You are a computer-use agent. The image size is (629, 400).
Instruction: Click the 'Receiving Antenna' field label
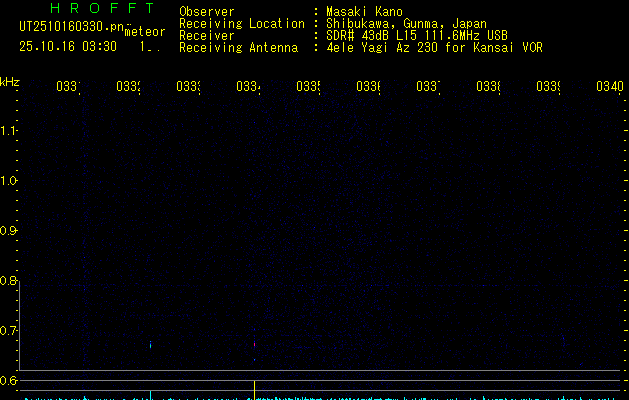238,48
